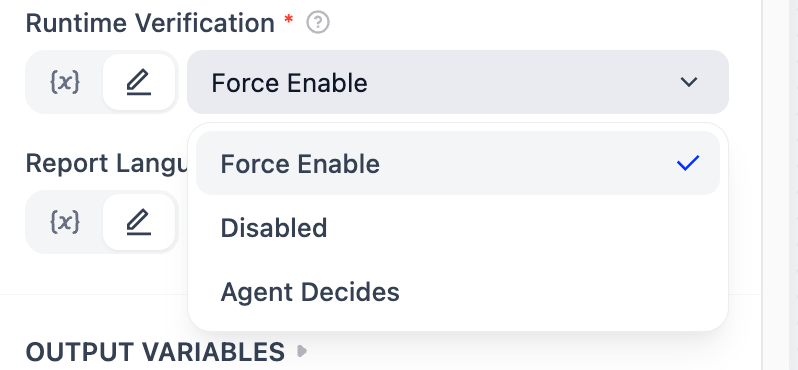Image resolution: width=798 pixels, height=370 pixels.
Task: Open the Force Enable combo box field
Action: 458,82
